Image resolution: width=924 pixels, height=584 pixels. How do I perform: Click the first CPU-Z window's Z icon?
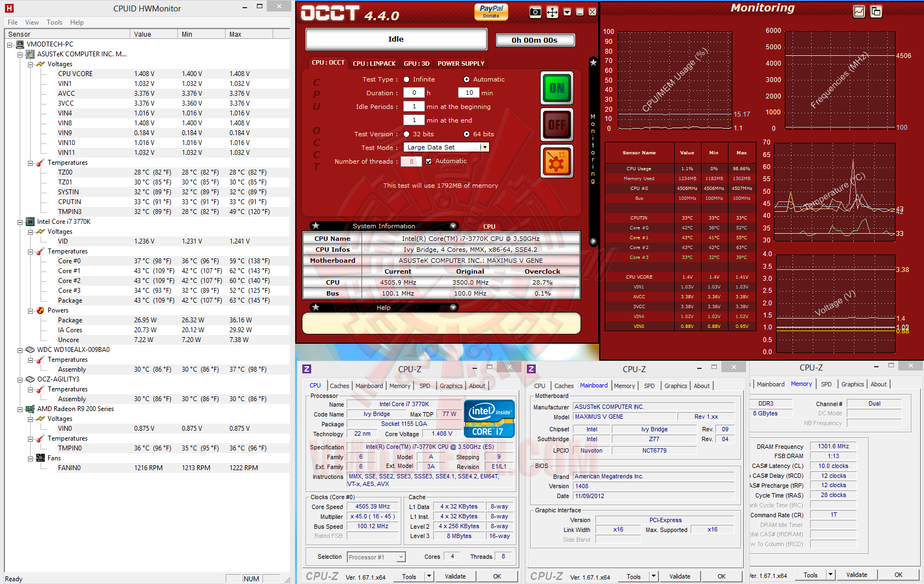click(307, 369)
